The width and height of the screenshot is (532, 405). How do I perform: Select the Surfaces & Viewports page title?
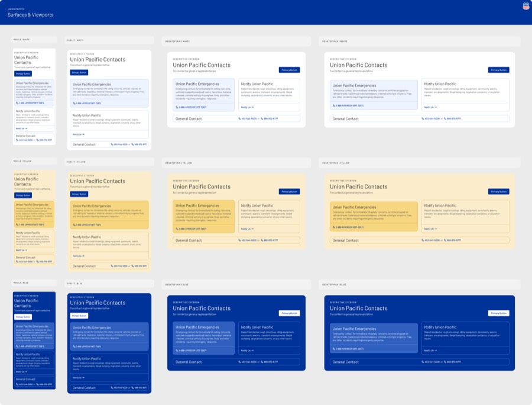31,15
